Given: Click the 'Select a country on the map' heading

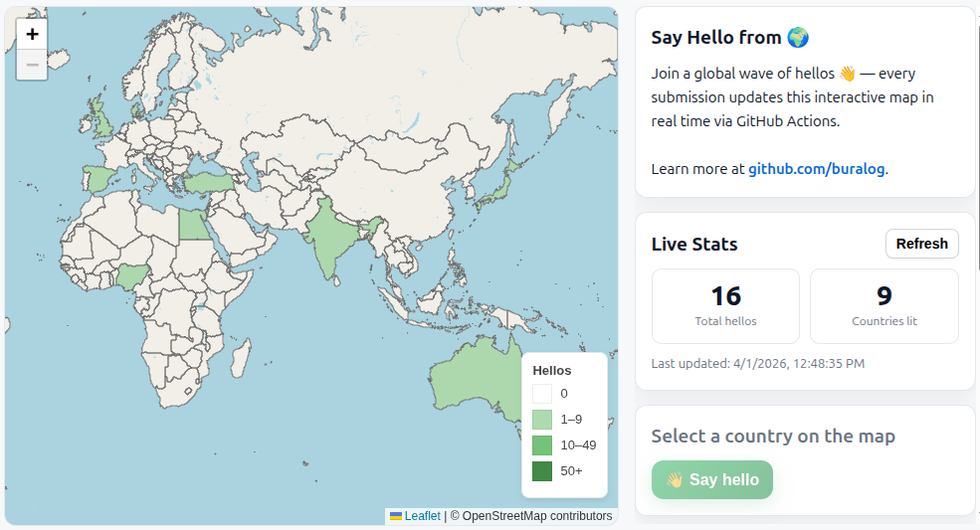Looking at the screenshot, I should click(x=773, y=436).
